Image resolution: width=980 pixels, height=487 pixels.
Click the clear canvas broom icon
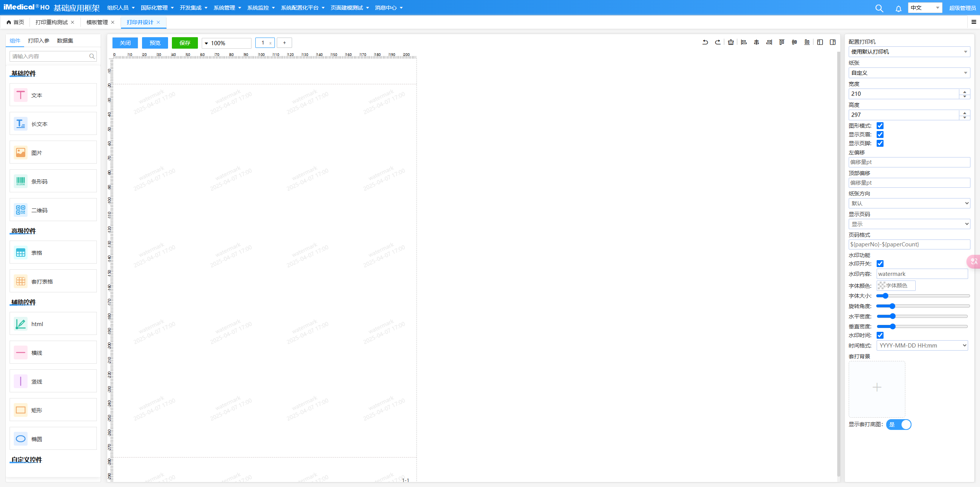pyautogui.click(x=731, y=42)
